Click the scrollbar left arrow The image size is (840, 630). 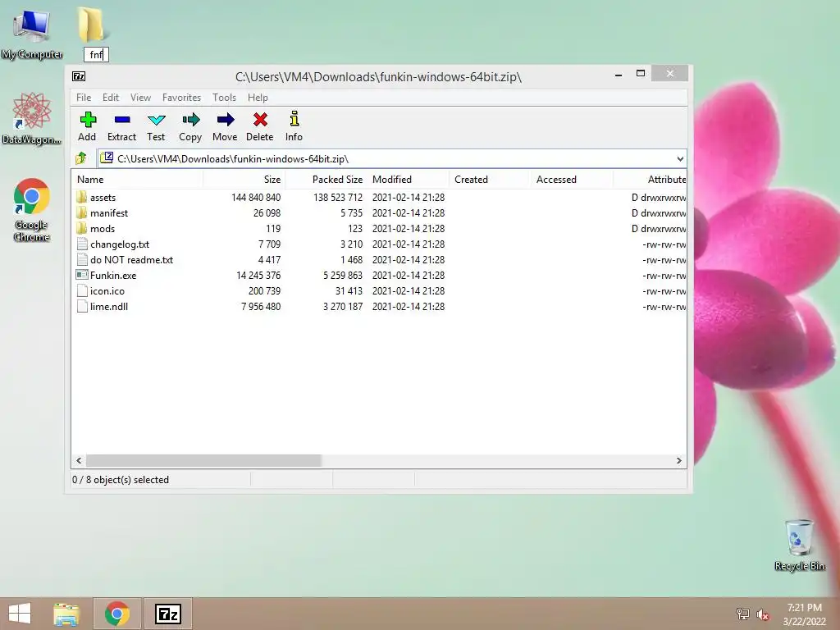tap(79, 460)
